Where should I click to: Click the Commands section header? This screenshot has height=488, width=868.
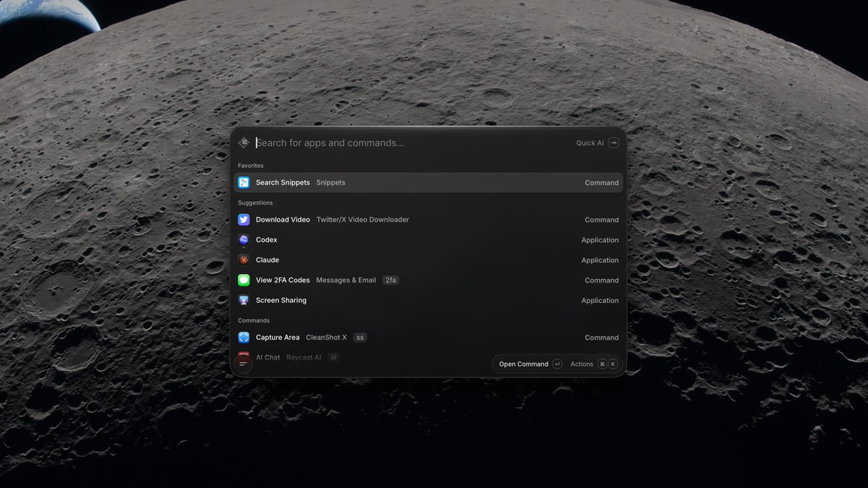pyautogui.click(x=254, y=321)
